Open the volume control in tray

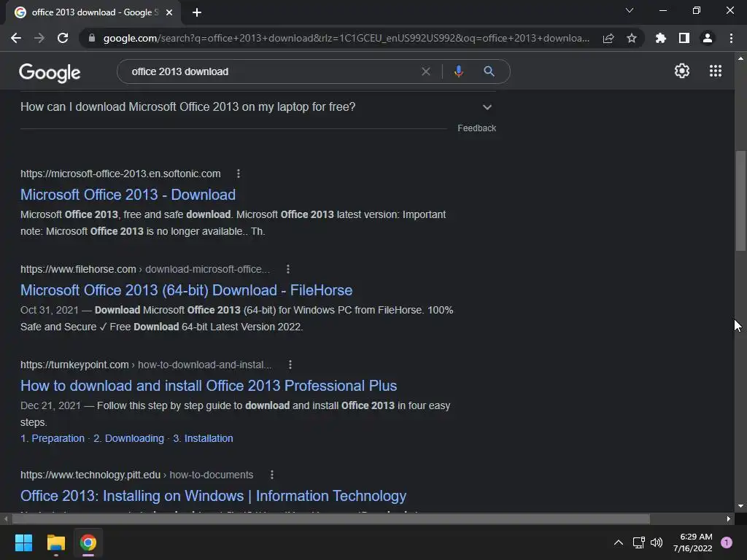pos(657,542)
